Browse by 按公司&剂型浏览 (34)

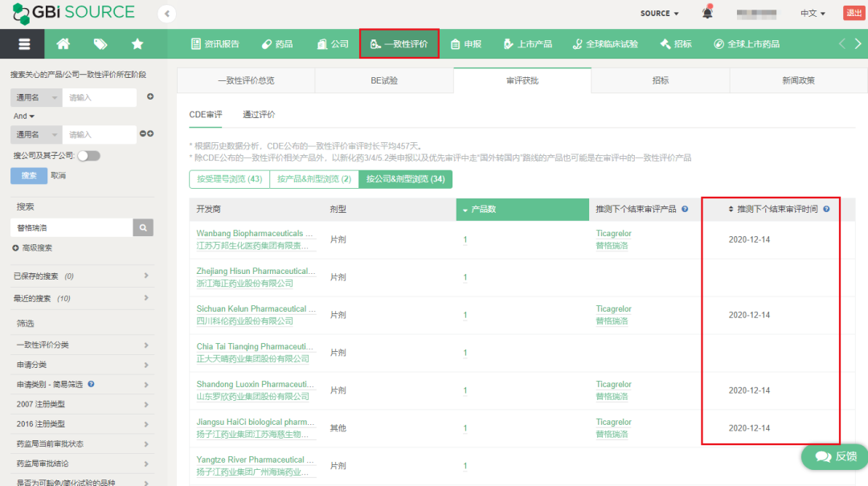click(x=405, y=179)
